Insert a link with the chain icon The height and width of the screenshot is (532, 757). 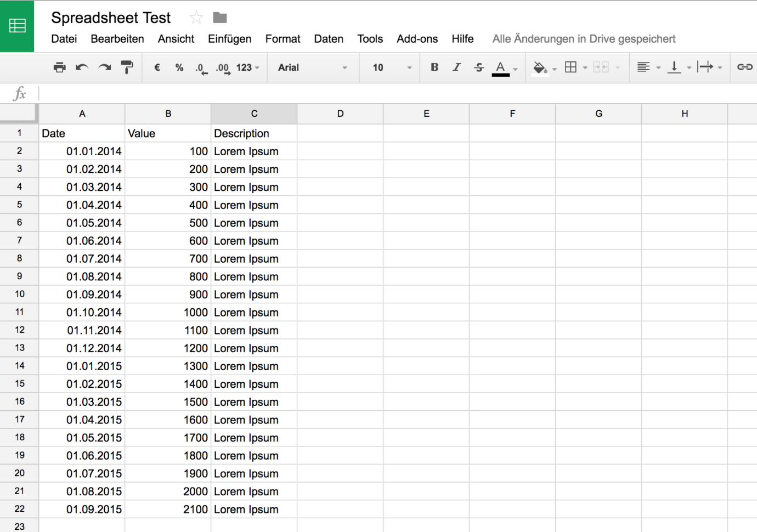pyautogui.click(x=744, y=67)
